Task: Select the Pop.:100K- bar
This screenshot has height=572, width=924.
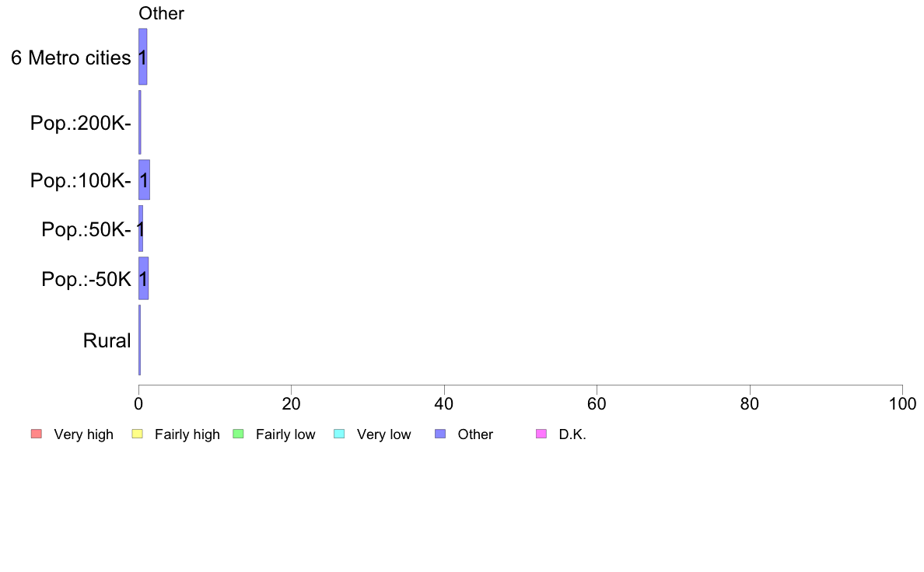Action: [x=145, y=180]
